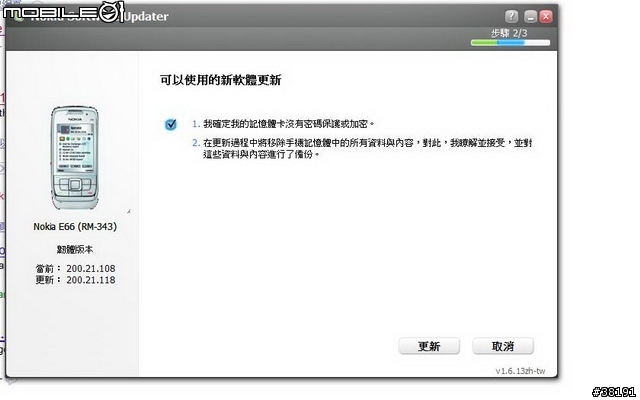Open the help question mark icon
Screen dimensions: 640x400
point(511,17)
